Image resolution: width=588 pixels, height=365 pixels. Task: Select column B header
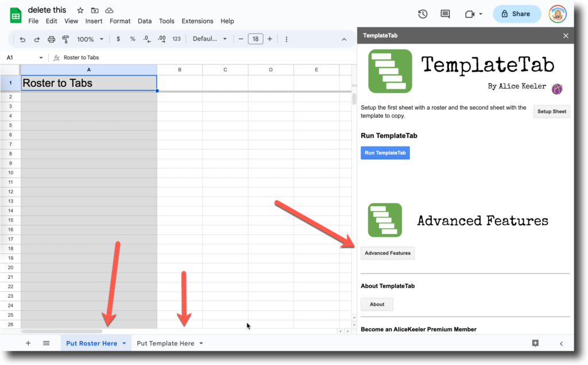(x=180, y=70)
